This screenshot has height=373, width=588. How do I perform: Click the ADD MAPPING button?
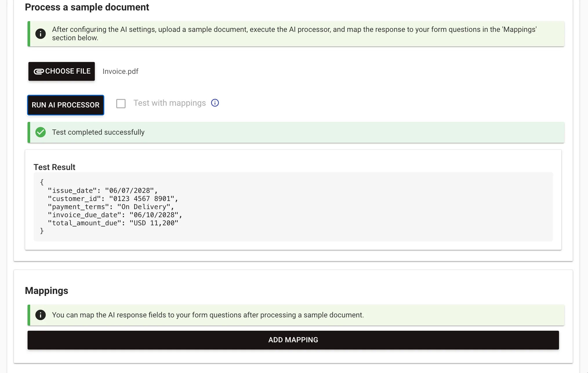[293, 340]
